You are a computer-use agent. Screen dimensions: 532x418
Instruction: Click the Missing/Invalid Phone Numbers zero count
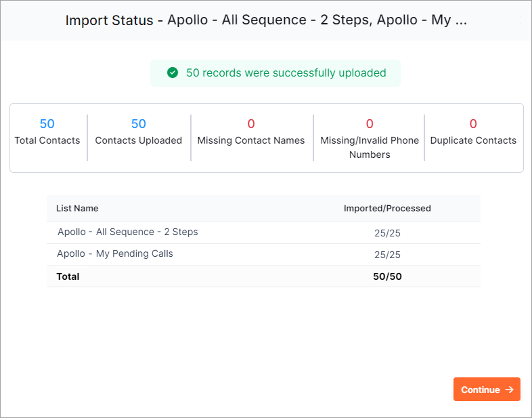pyautogui.click(x=370, y=124)
